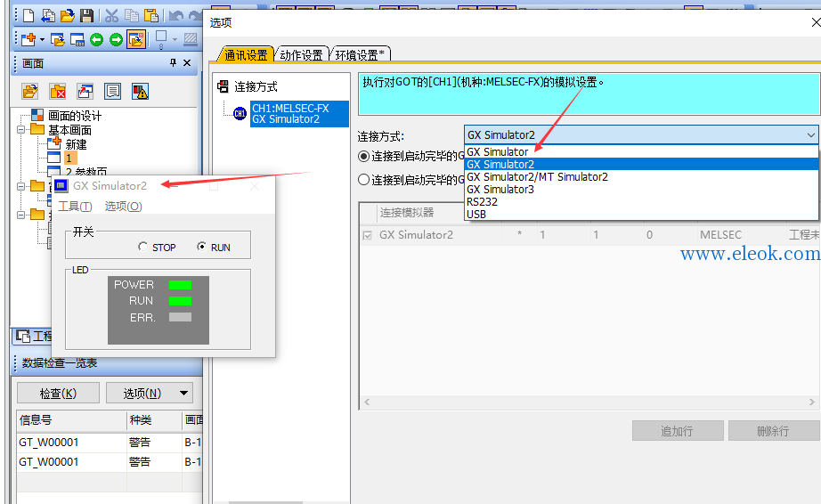Click table scrollbar right arrow
Viewport: 821px width, 504px height.
811,402
